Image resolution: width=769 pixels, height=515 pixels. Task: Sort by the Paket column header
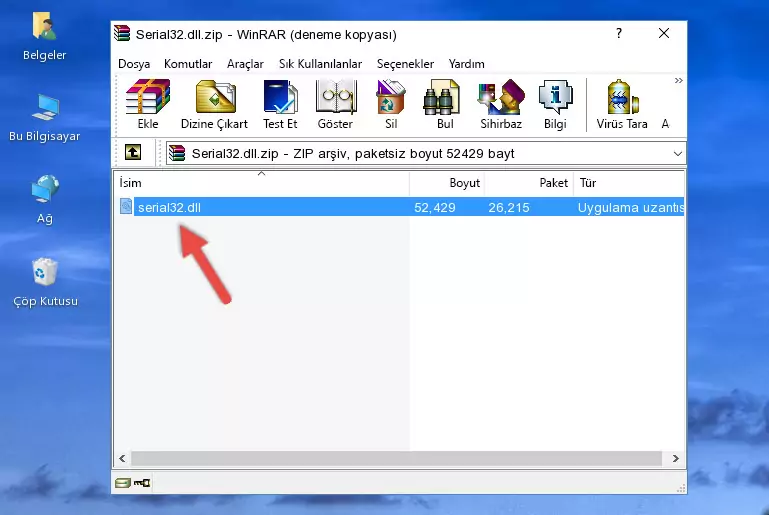tap(529, 183)
